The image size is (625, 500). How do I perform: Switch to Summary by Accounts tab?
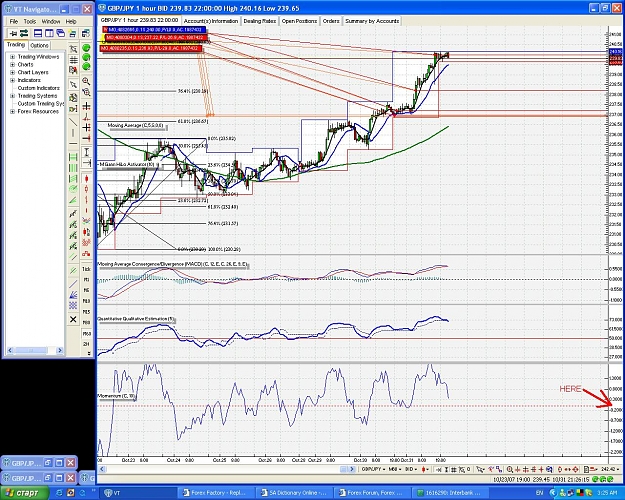pyautogui.click(x=372, y=21)
